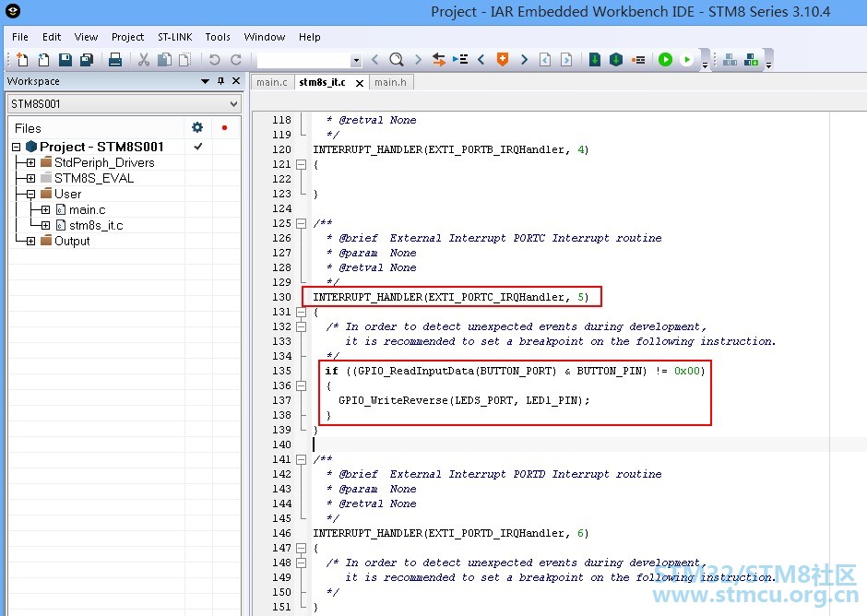Select main.c in the workspace tree
867x616 pixels.
tap(88, 209)
